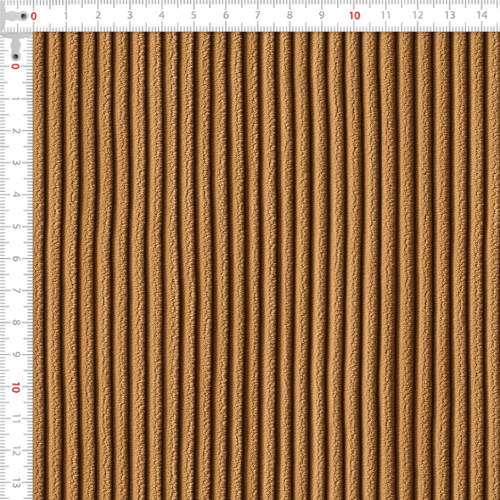Click the red 0 on the top ruler

pyautogui.click(x=34, y=16)
